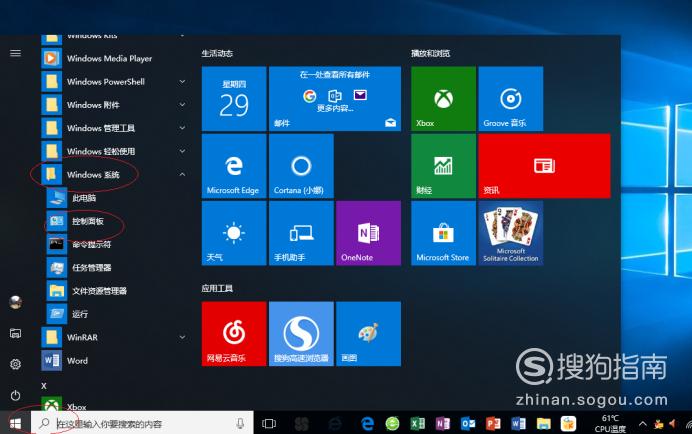Open Settings gear in Start menu

click(15, 364)
